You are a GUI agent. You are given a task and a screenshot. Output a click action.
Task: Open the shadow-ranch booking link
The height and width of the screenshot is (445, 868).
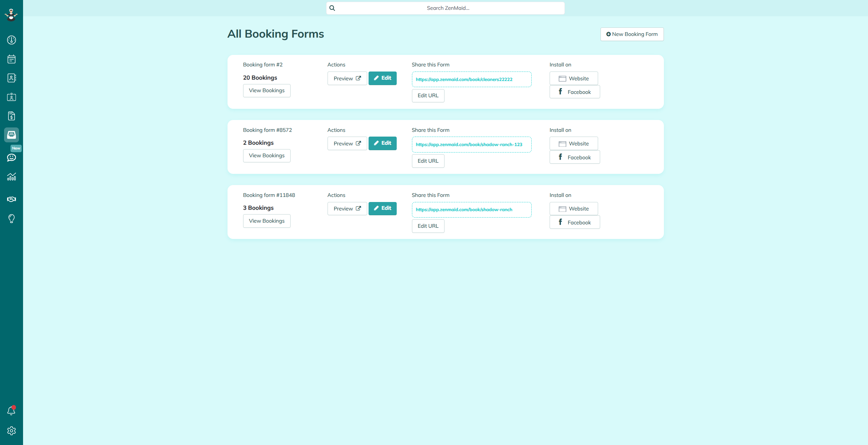(464, 210)
